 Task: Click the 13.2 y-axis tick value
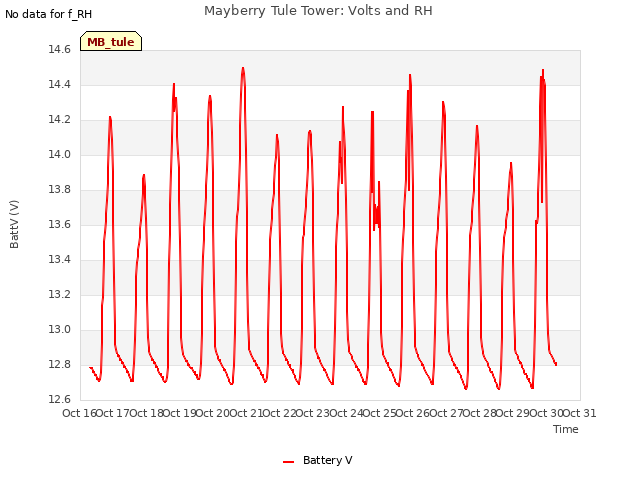coord(60,295)
